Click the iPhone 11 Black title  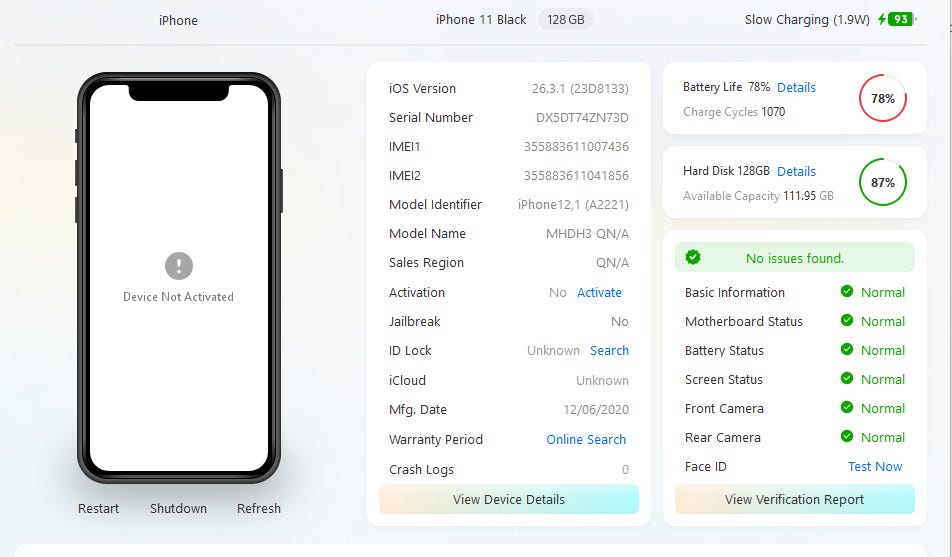[481, 19]
